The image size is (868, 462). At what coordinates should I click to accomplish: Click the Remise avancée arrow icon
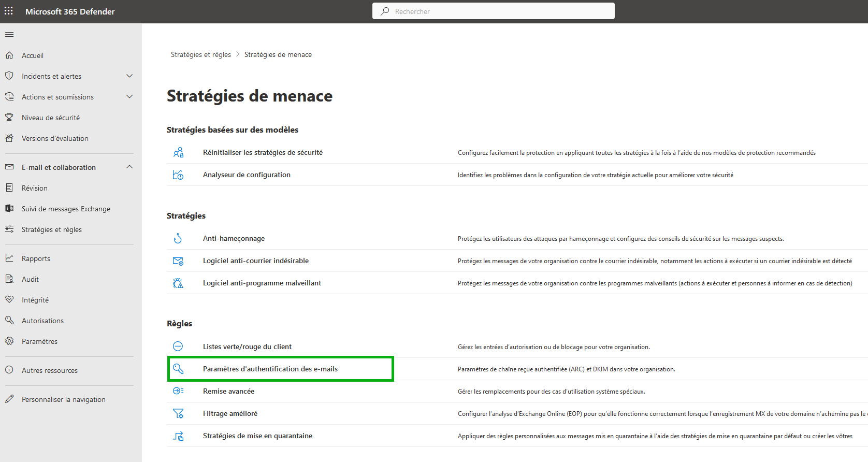click(178, 391)
